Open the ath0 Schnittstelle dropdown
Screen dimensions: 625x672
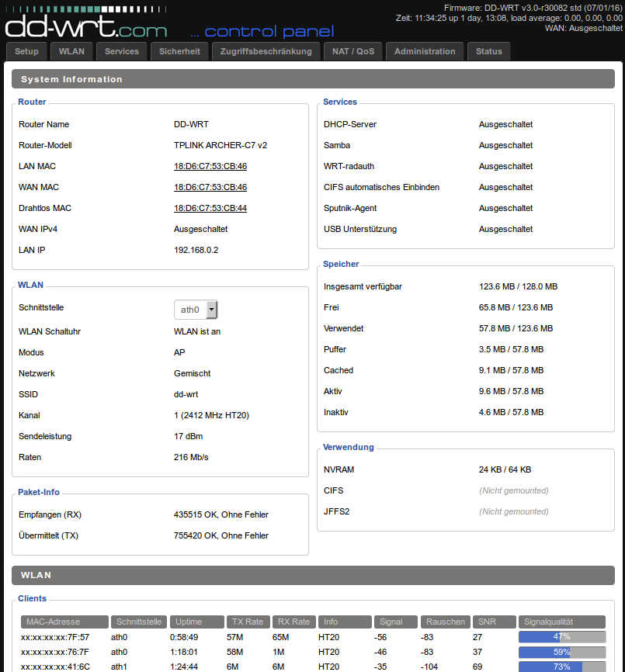(196, 310)
